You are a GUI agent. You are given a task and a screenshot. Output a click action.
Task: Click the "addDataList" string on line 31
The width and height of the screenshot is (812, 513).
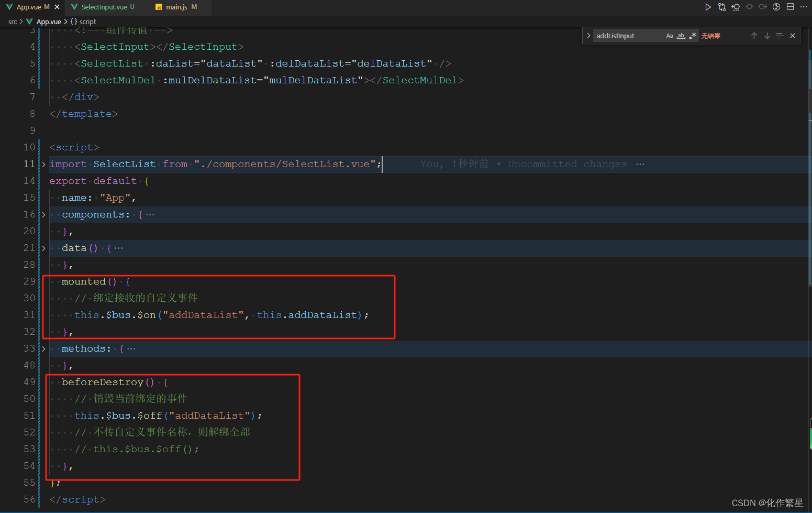click(203, 315)
